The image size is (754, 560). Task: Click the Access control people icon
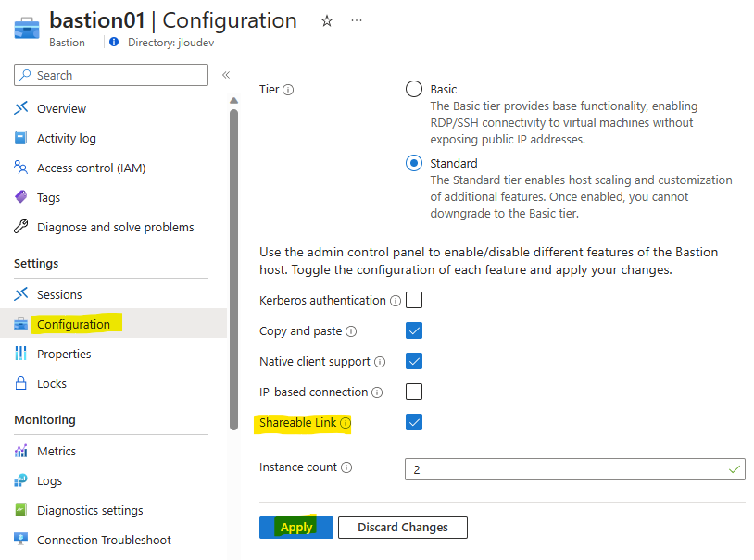[x=20, y=168]
